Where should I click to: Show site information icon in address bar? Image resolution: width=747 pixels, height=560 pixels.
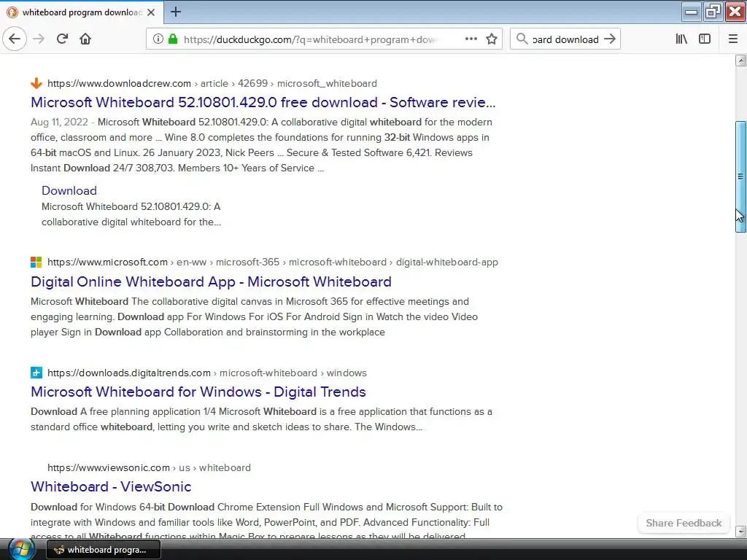(x=158, y=39)
